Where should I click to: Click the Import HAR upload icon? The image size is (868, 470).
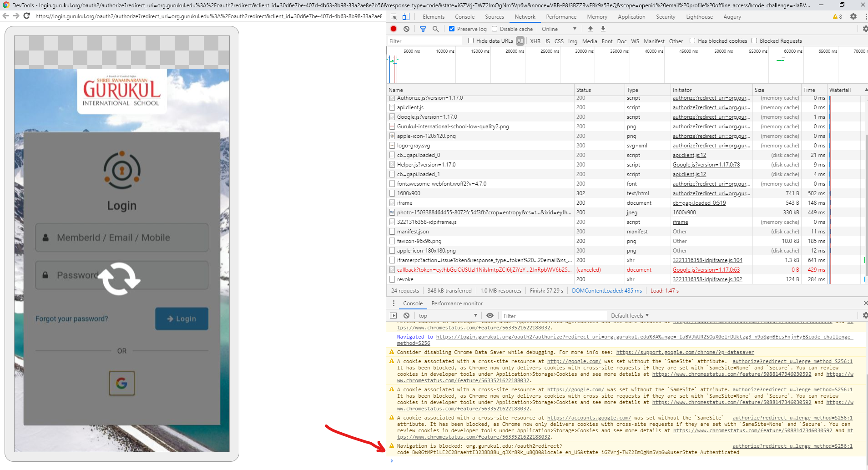point(590,29)
